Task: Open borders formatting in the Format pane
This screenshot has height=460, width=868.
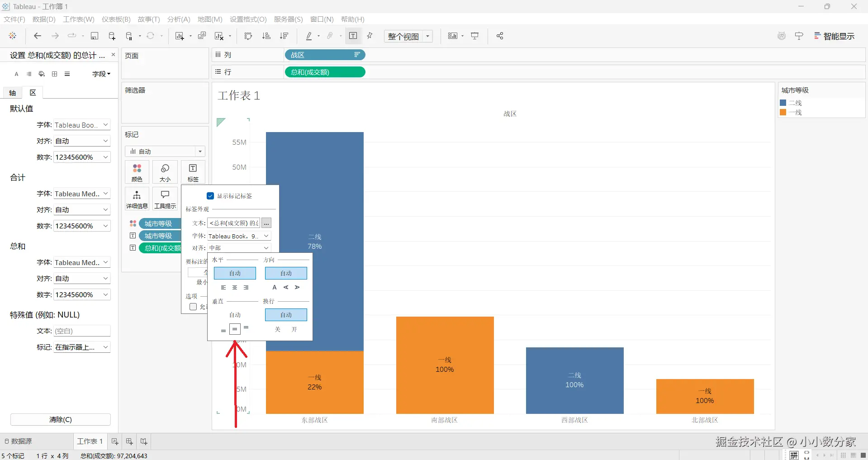Action: (x=54, y=74)
